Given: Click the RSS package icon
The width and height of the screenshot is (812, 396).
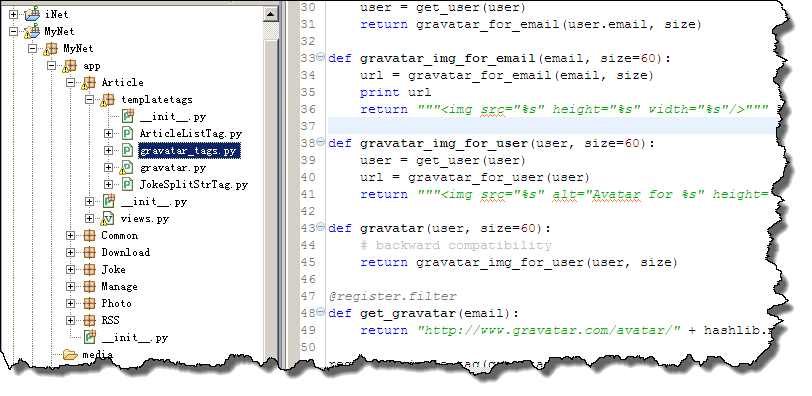Looking at the screenshot, I should (x=90, y=320).
